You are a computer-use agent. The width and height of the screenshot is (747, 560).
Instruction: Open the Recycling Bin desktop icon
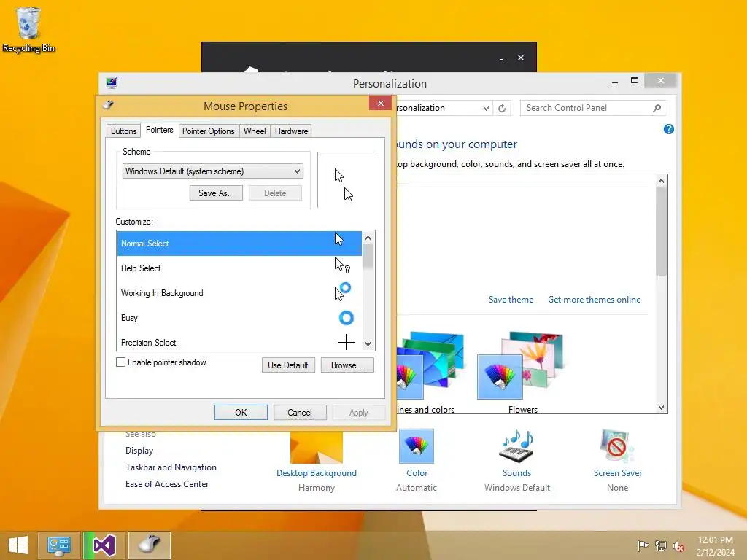pos(28,29)
